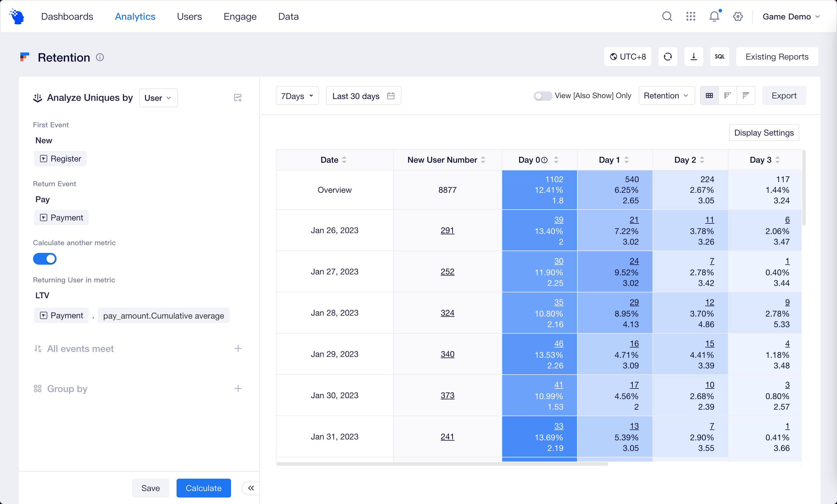This screenshot has width=837, height=504.
Task: Click the Analyze Uniques by icon
Action: (x=38, y=98)
